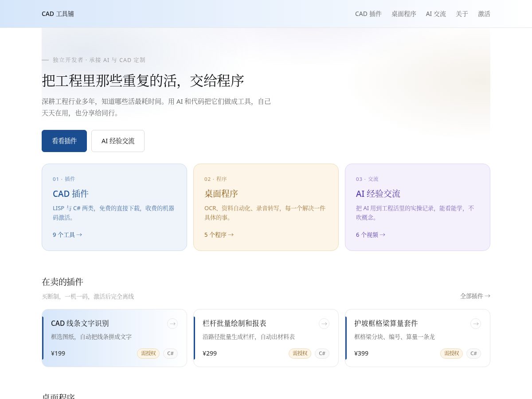Open CAD 插件 card heading
The image size is (532, 399).
70,194
